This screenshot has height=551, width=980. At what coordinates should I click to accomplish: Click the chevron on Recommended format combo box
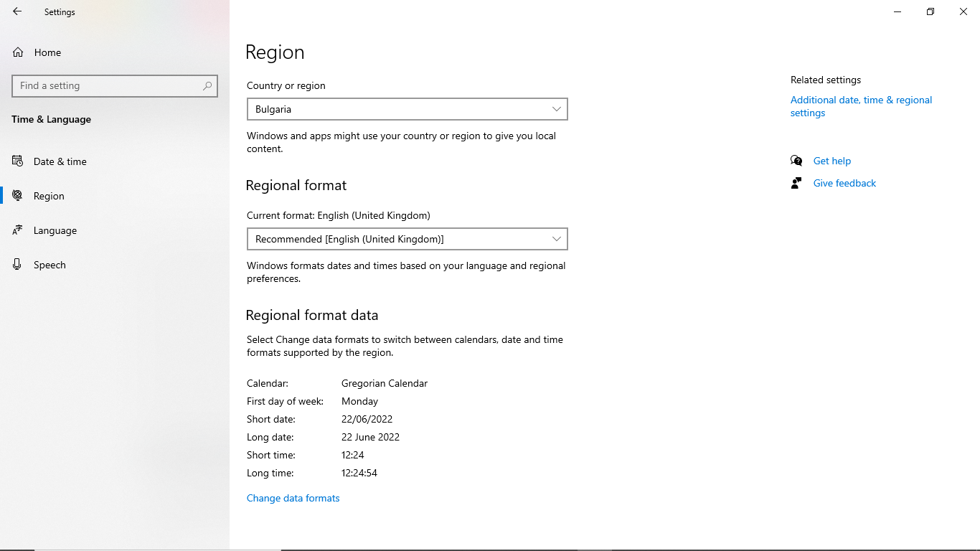[x=557, y=239]
